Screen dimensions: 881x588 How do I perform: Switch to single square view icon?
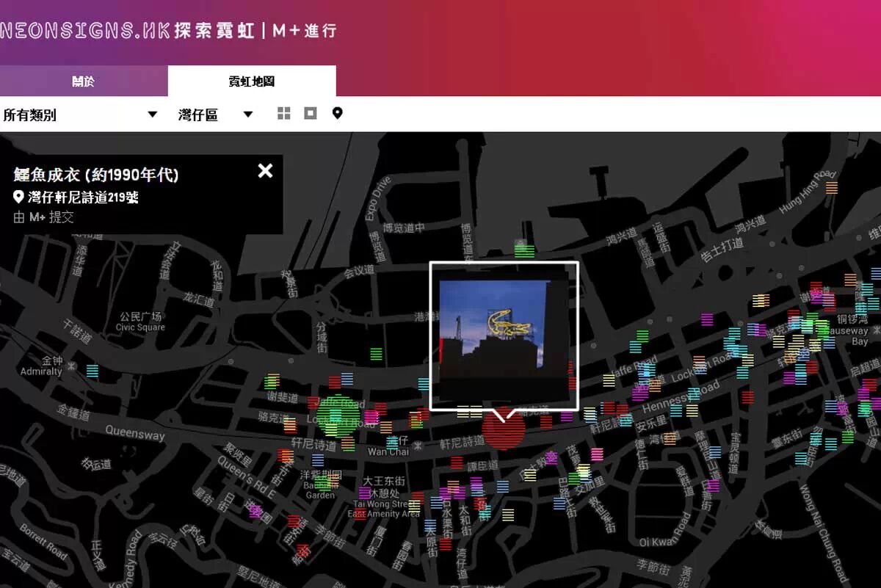point(311,113)
